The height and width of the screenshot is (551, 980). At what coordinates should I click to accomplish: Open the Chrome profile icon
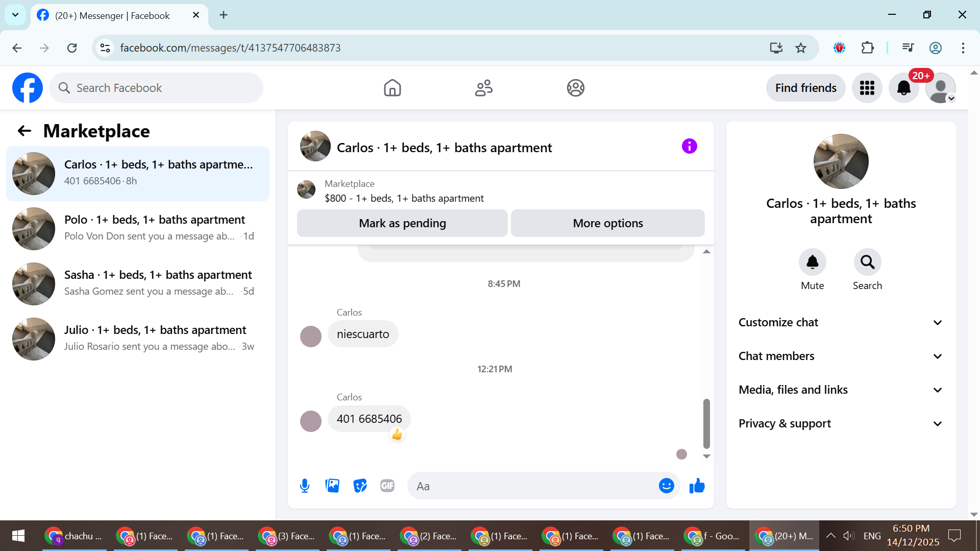(935, 48)
